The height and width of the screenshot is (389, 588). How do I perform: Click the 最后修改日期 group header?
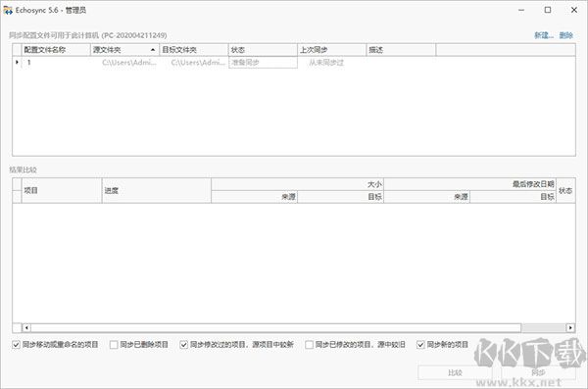469,184
